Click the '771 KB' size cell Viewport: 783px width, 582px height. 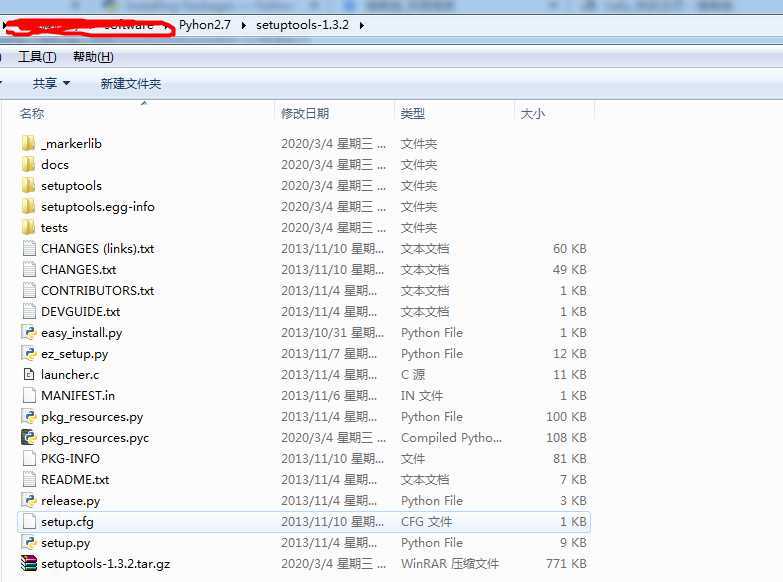(x=566, y=564)
